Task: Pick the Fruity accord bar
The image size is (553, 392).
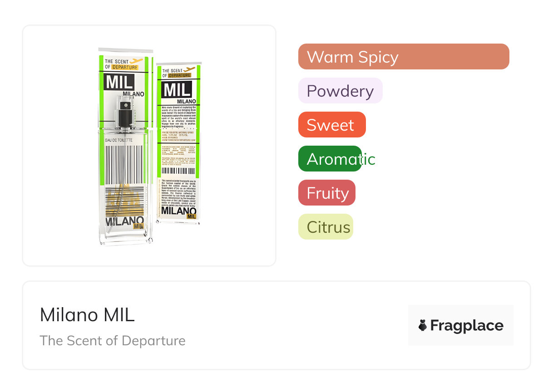Action: (327, 193)
